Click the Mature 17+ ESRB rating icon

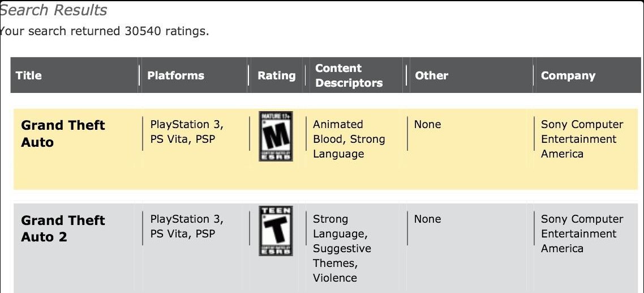(276, 136)
